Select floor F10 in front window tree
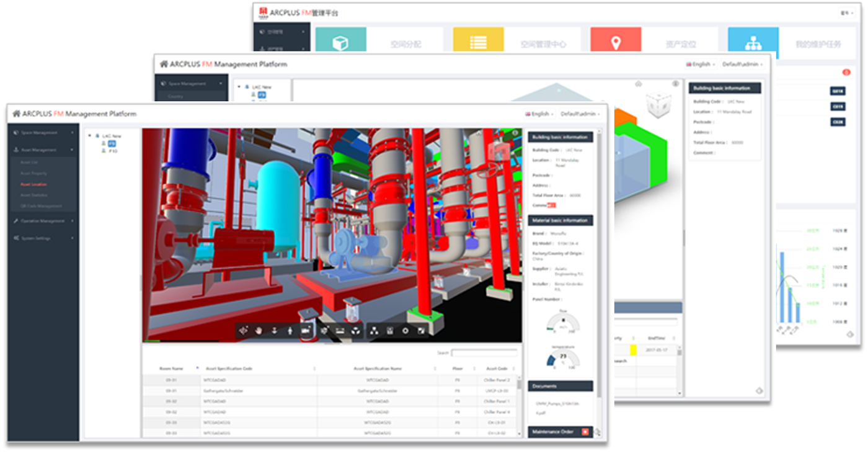The width and height of the screenshot is (868, 453). pyautogui.click(x=113, y=151)
